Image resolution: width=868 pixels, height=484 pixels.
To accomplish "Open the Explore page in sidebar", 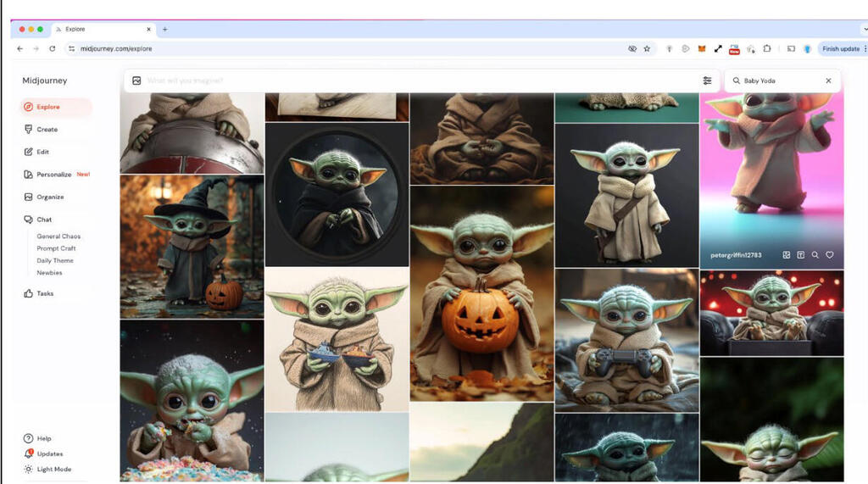I will pos(55,107).
